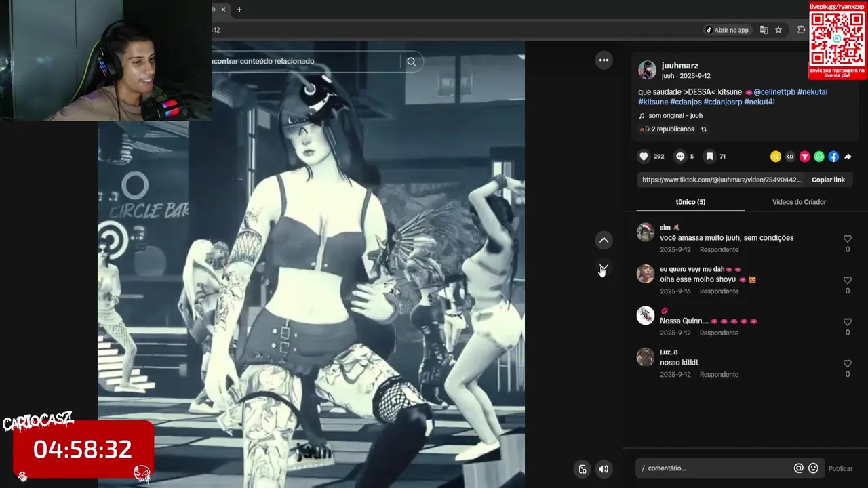The width and height of the screenshot is (868, 488).
Task: Open avatar of commenter 'sim'
Action: (x=646, y=232)
